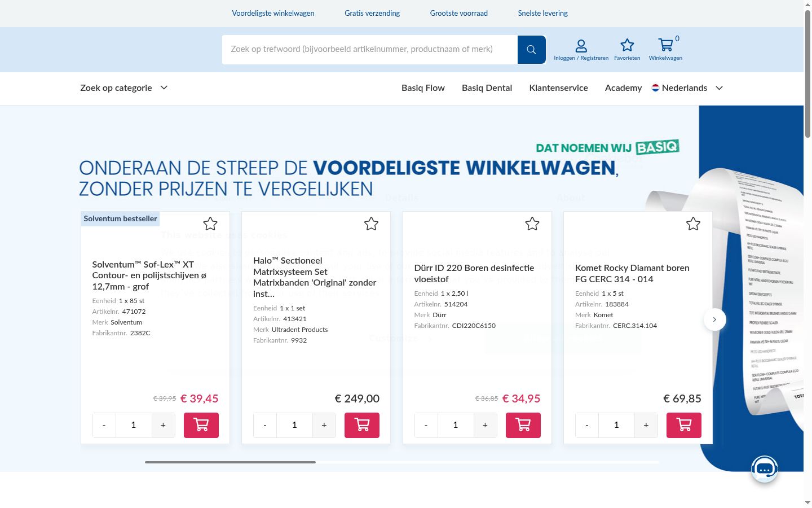Open the chat support bubble

point(765,469)
